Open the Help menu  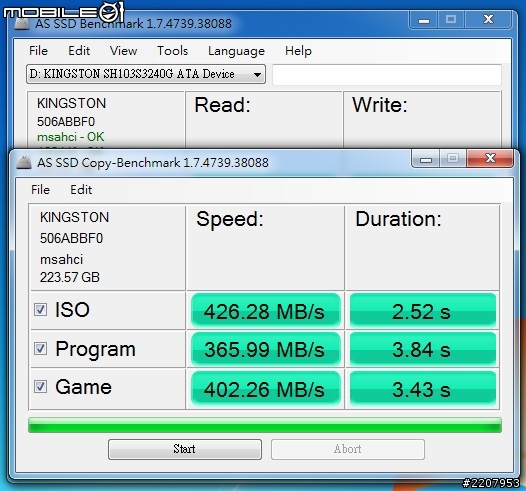[298, 51]
